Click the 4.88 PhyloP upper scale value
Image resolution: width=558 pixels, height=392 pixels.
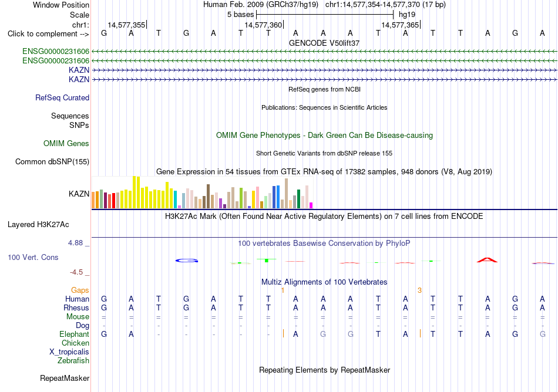point(75,243)
